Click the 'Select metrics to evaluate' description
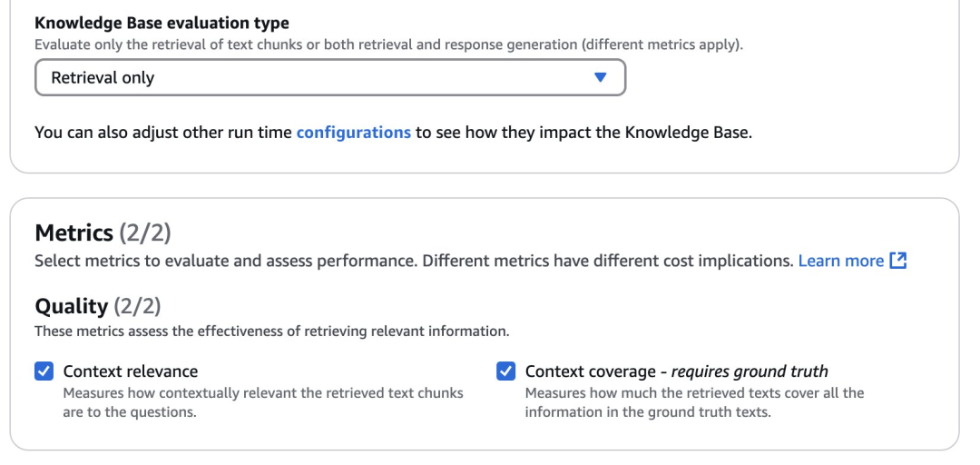 (x=414, y=262)
